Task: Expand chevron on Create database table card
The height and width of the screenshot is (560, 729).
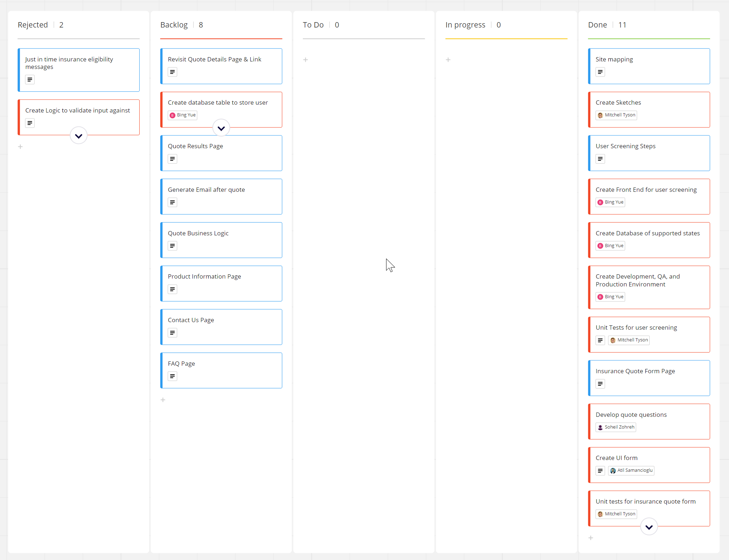Action: [x=221, y=128]
